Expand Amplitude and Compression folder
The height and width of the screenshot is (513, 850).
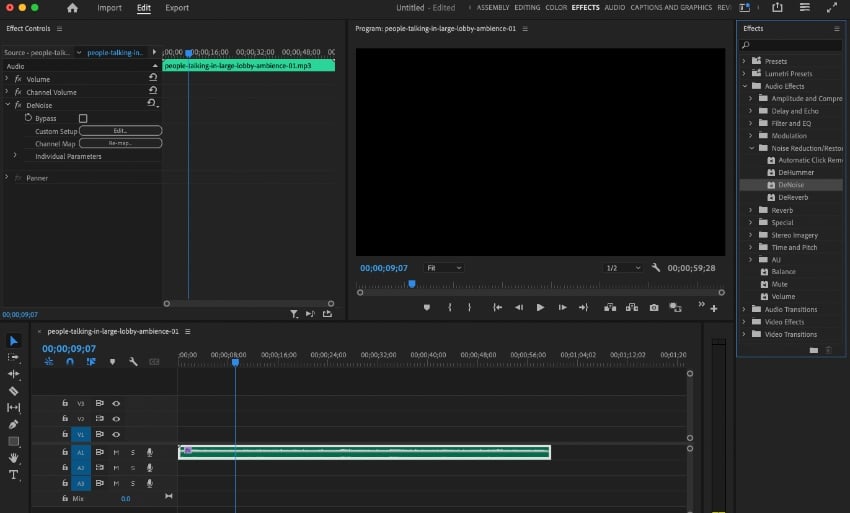pos(751,99)
